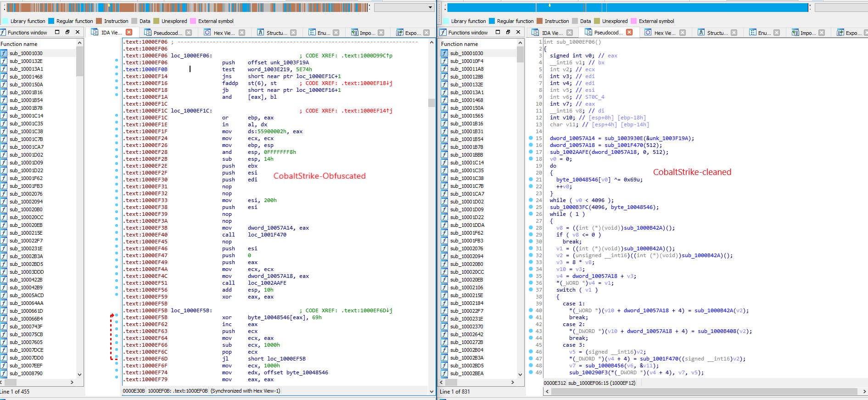868x400 pixels.
Task: Click Instruction legend swatch in right window
Action: [x=540, y=21]
